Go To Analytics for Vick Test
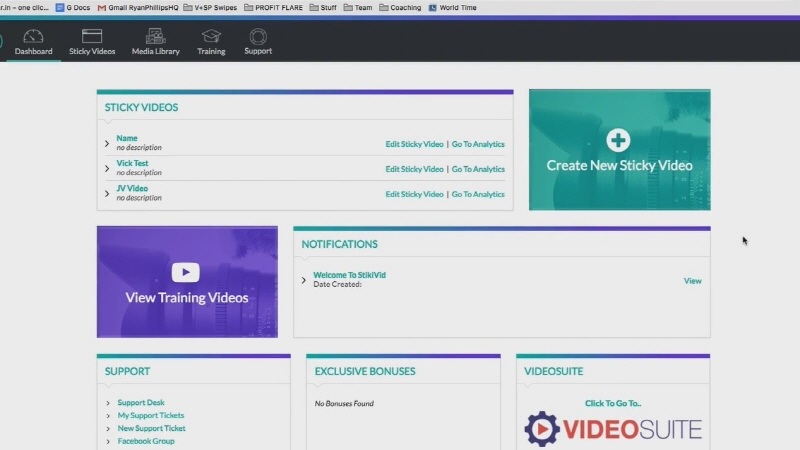Viewport: 800px width, 450px height. click(x=478, y=169)
